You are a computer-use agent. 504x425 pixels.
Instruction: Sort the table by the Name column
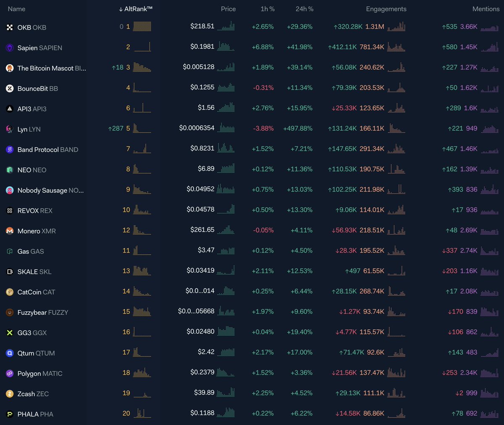pyautogui.click(x=16, y=9)
